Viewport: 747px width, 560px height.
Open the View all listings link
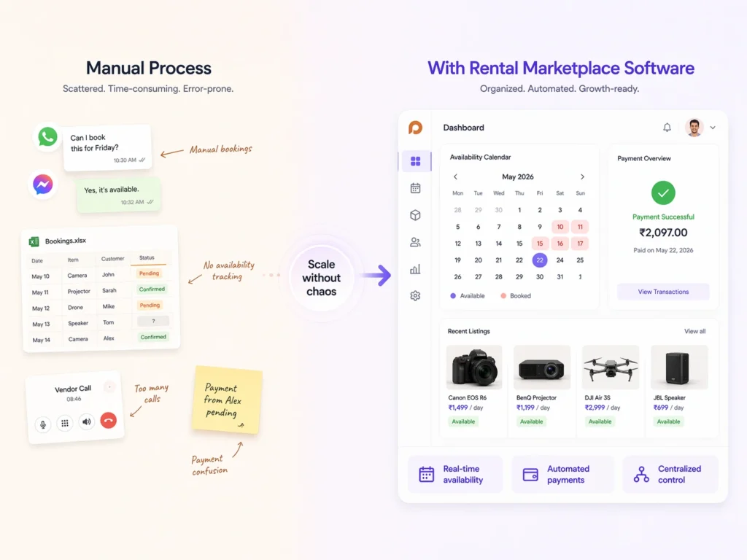(x=694, y=331)
